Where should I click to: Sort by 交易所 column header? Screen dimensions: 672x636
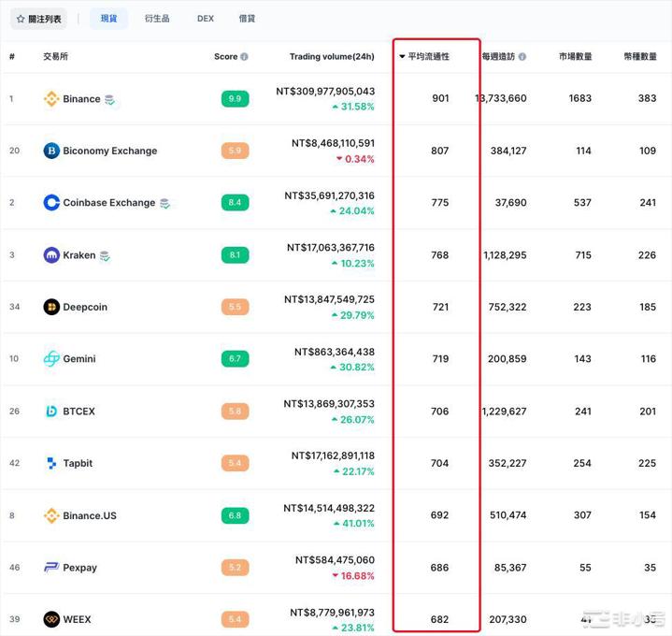(56, 57)
